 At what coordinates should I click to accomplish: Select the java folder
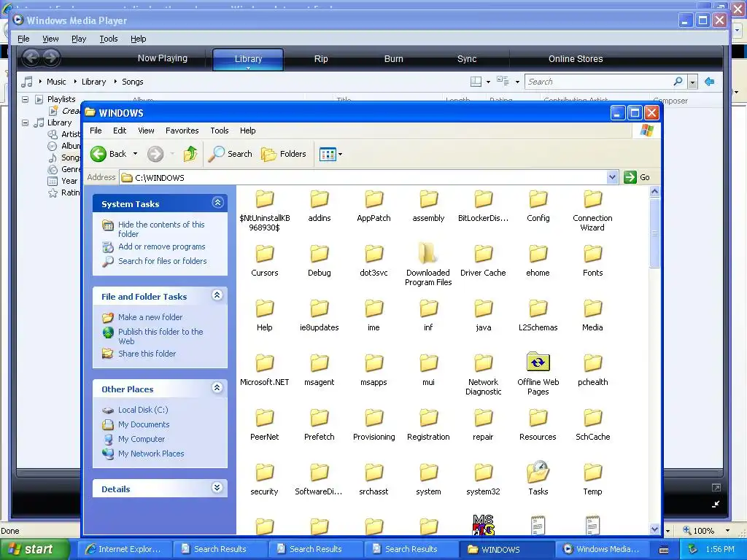pos(483,315)
